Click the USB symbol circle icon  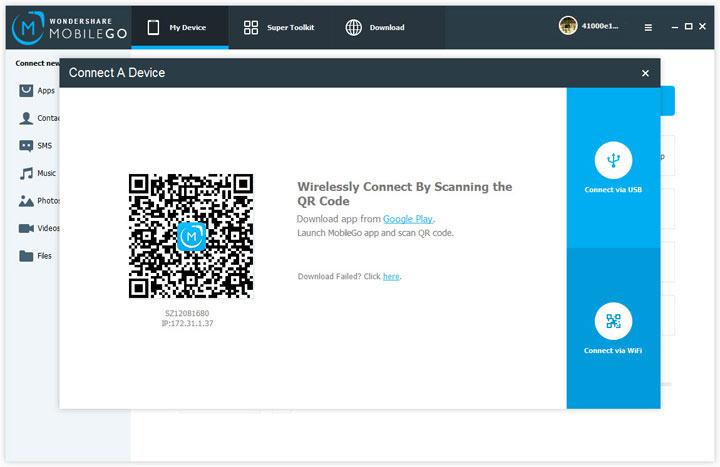point(613,160)
